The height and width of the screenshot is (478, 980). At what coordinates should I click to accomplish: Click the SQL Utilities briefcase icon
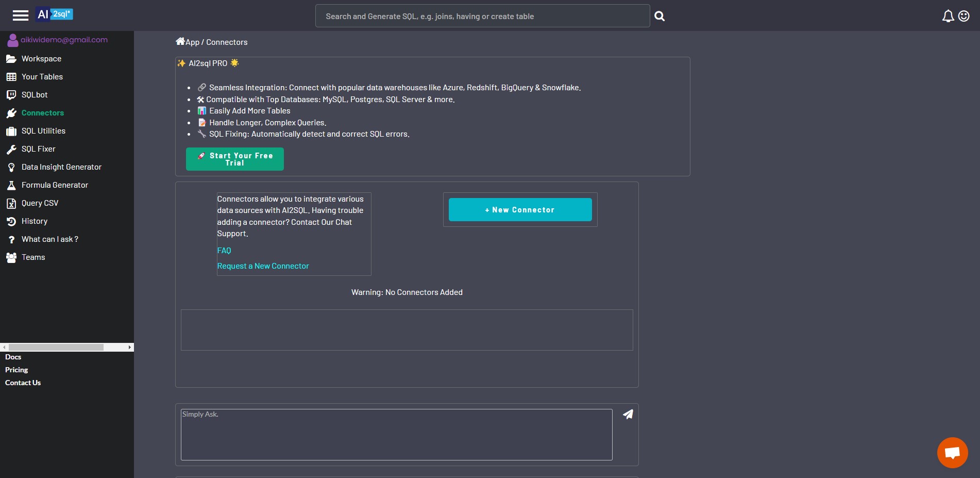coord(11,131)
